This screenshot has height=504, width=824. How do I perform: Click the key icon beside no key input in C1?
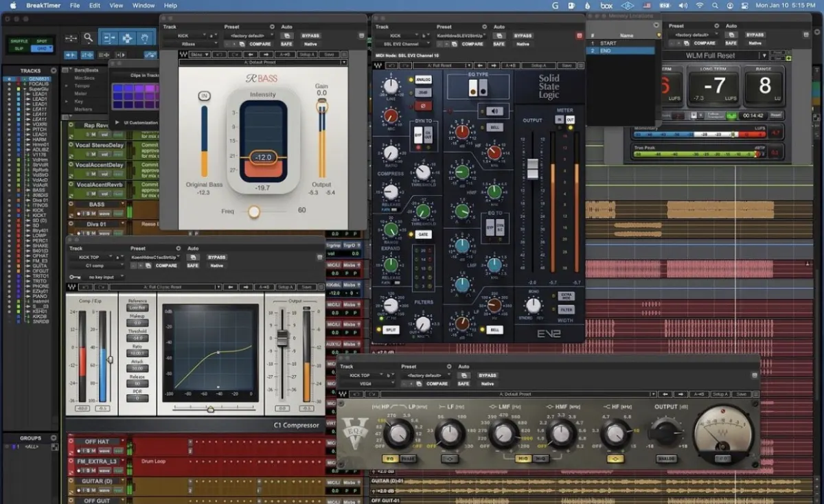[73, 277]
